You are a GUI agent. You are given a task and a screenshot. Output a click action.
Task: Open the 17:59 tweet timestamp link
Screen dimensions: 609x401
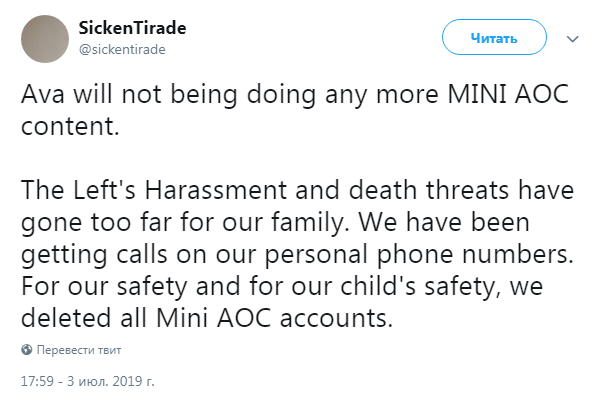37,381
